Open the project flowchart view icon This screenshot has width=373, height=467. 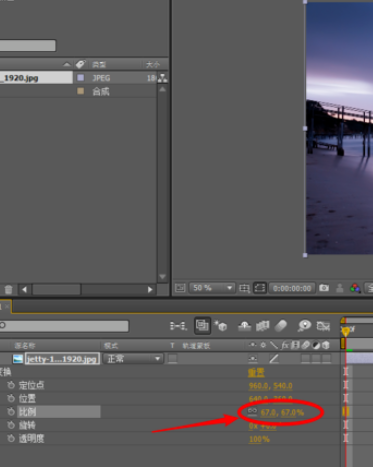pos(163,78)
